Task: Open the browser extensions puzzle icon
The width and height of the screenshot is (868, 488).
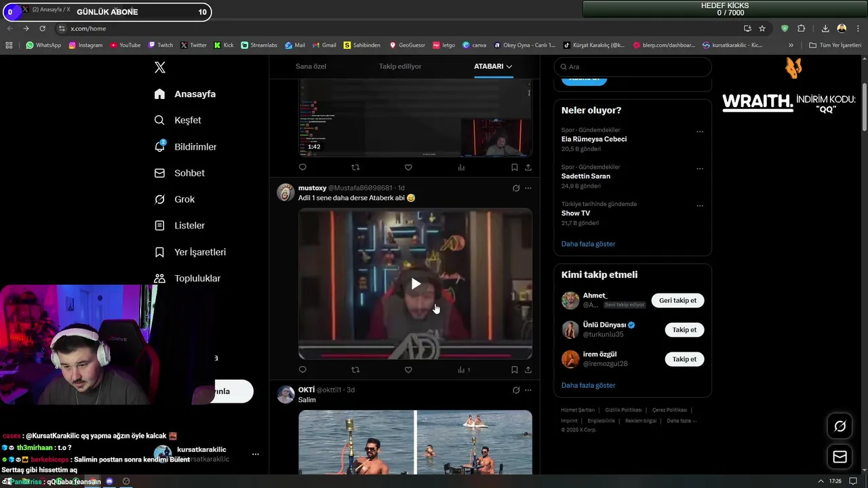Action: pyautogui.click(x=802, y=28)
